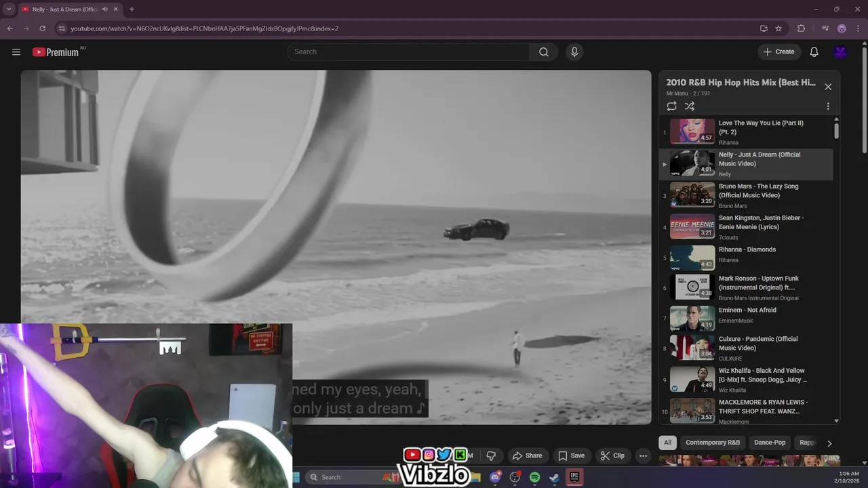Screen dimensions: 868x488
Task: Open the 7clouds channel name
Action: pyautogui.click(x=728, y=238)
